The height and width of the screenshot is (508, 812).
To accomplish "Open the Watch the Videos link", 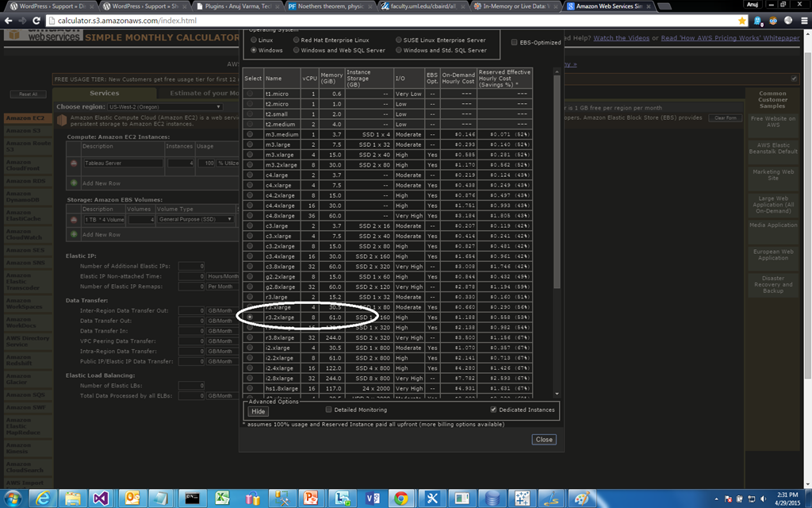I will (x=621, y=38).
